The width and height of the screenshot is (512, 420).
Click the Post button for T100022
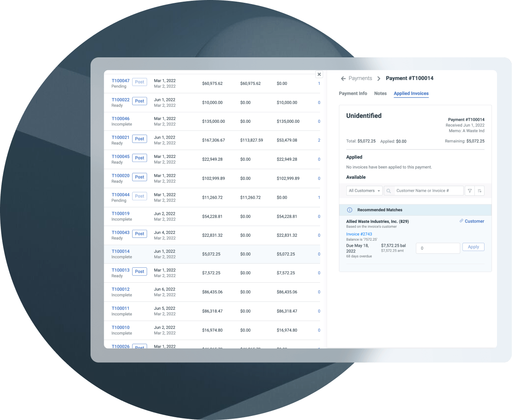tap(139, 101)
